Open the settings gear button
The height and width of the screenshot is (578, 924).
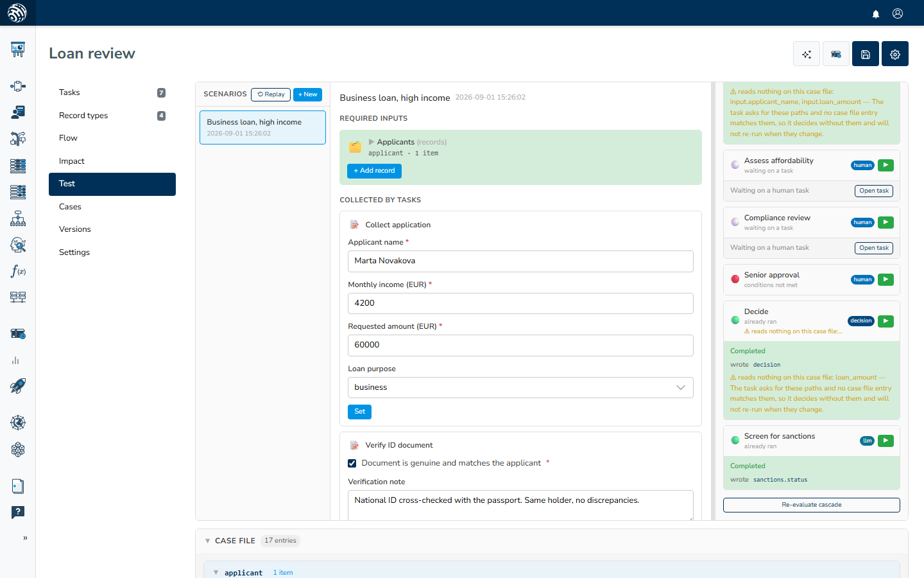tap(895, 54)
